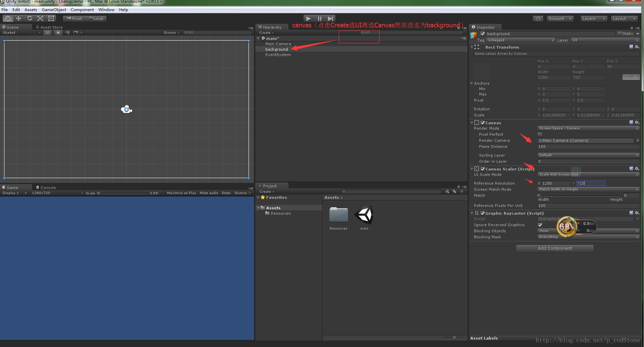Switch to the Console tab
Image resolution: width=644 pixels, height=347 pixels.
point(48,188)
